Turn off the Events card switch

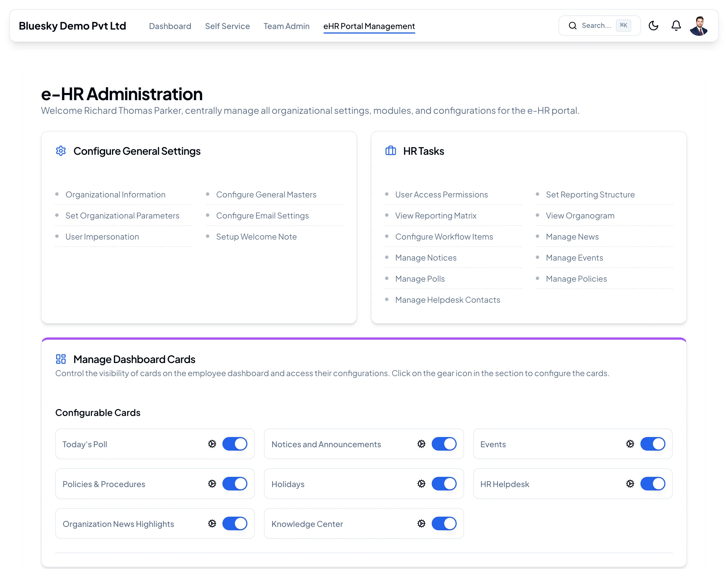point(653,444)
